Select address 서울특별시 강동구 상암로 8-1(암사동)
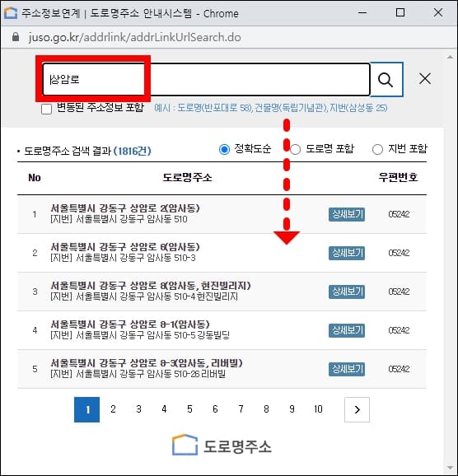The height and width of the screenshot is (476, 458). (x=130, y=324)
